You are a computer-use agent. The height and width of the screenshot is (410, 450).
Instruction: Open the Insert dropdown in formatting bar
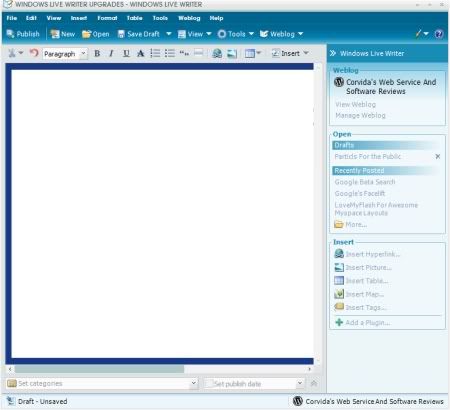[x=290, y=53]
